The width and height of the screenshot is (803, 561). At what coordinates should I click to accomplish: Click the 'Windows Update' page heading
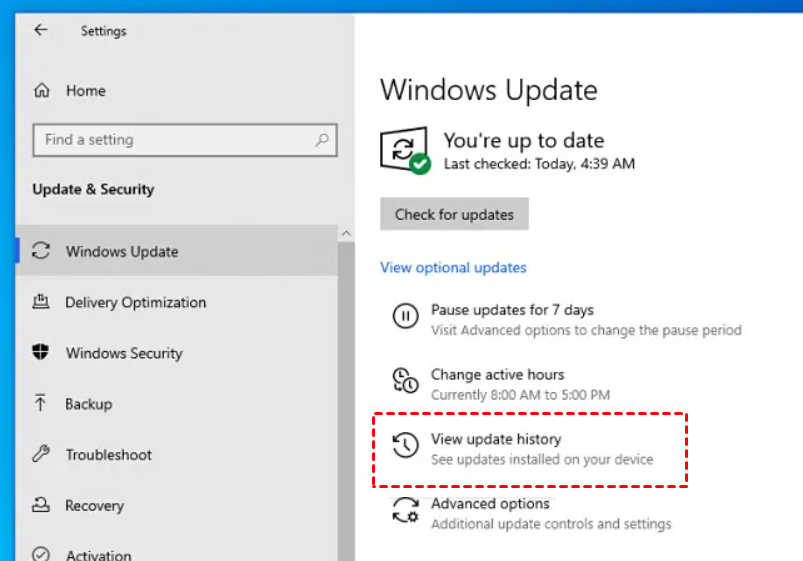[x=489, y=90]
